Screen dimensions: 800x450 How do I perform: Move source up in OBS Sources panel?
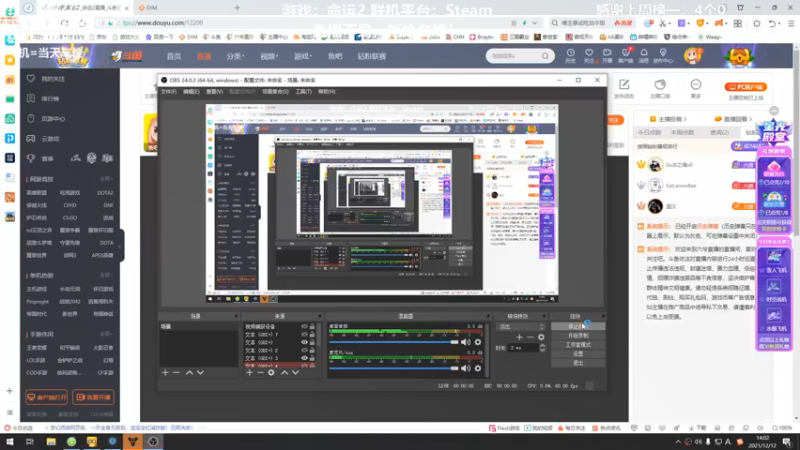pos(284,373)
